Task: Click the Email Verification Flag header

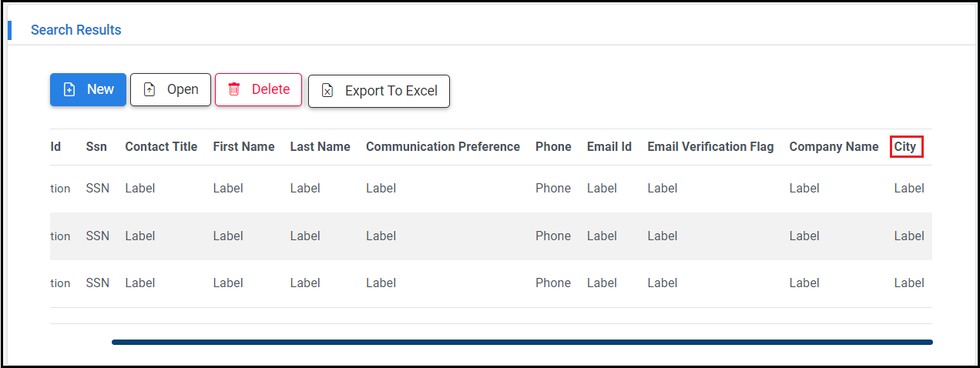Action: pos(710,146)
